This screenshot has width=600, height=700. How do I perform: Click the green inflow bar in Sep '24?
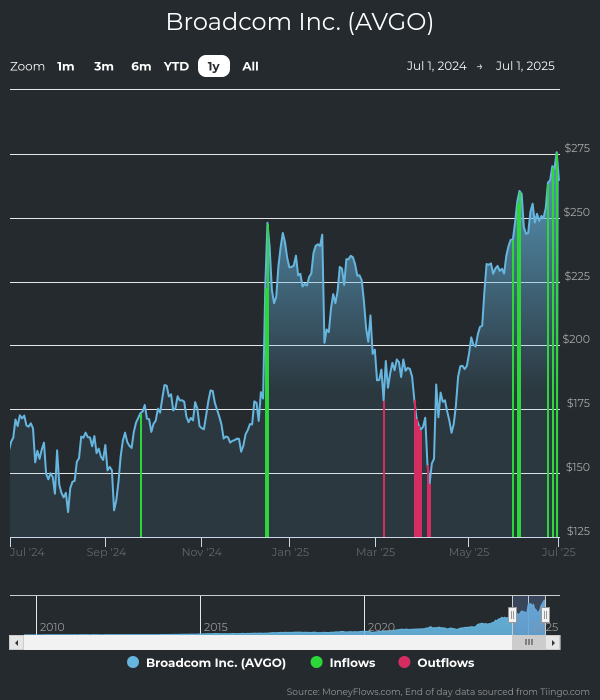[141, 475]
